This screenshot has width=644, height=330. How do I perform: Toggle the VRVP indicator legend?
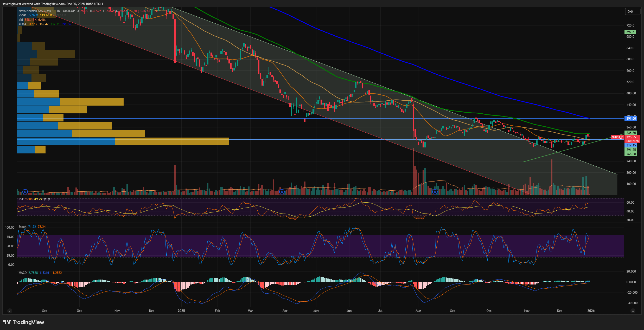pos(22,15)
